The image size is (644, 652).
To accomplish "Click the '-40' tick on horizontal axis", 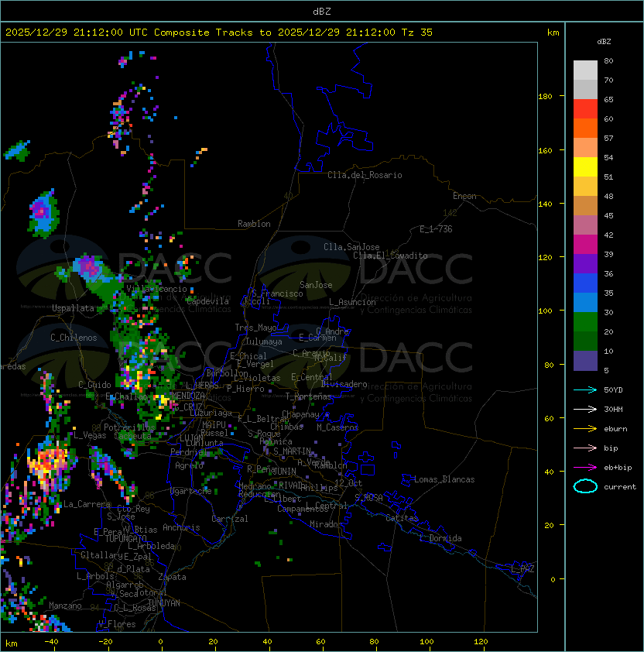I will click(51, 642).
